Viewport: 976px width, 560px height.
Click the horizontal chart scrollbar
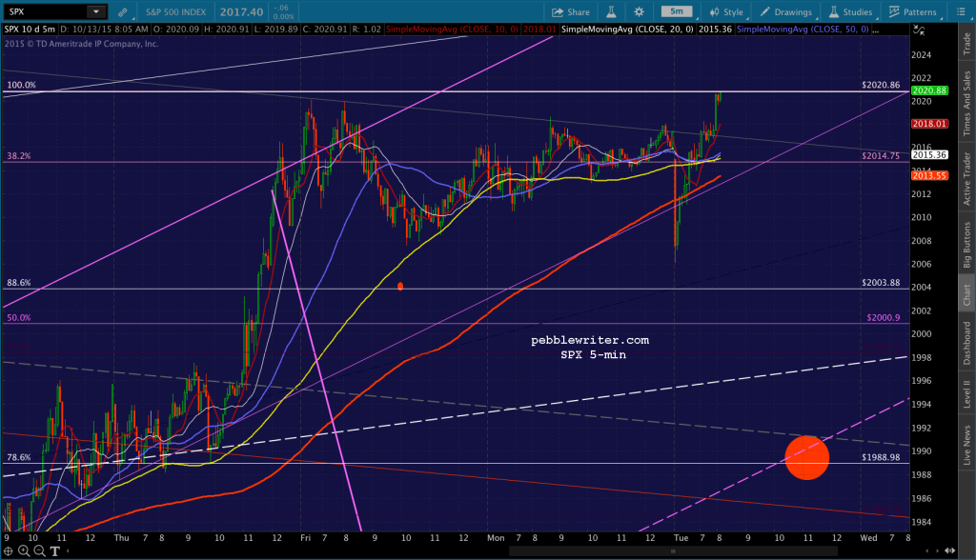coord(673,550)
